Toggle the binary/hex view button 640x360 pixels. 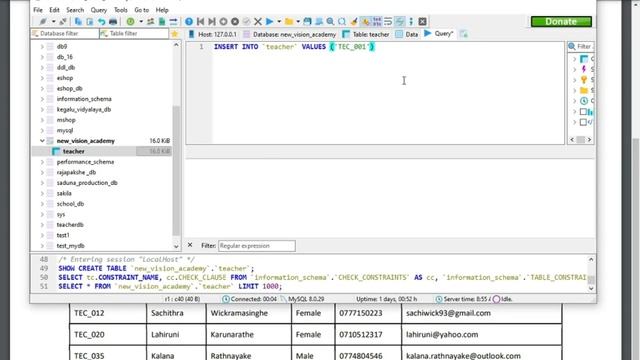(377, 22)
